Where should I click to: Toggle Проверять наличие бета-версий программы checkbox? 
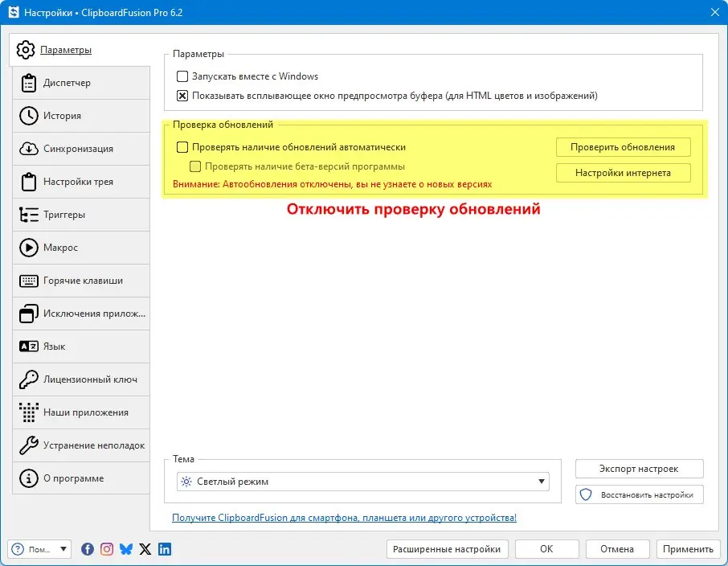(x=195, y=166)
